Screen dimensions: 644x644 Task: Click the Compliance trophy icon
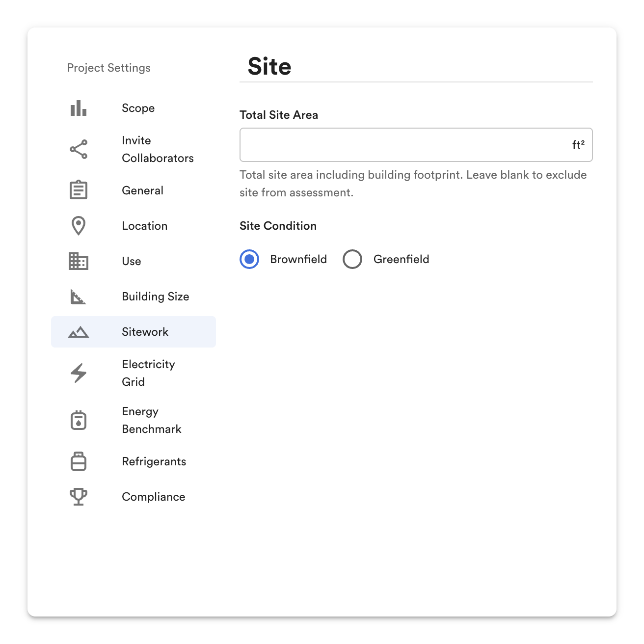(79, 497)
